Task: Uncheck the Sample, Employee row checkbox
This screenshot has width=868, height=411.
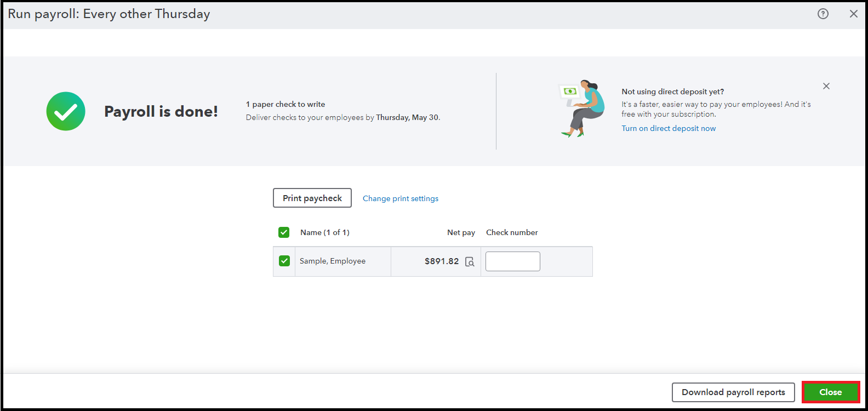Action: pyautogui.click(x=284, y=261)
